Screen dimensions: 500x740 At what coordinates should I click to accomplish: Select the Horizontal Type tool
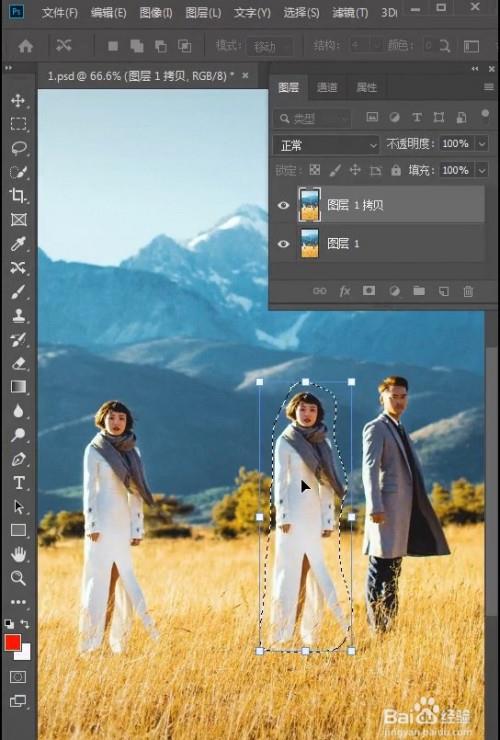click(x=18, y=483)
